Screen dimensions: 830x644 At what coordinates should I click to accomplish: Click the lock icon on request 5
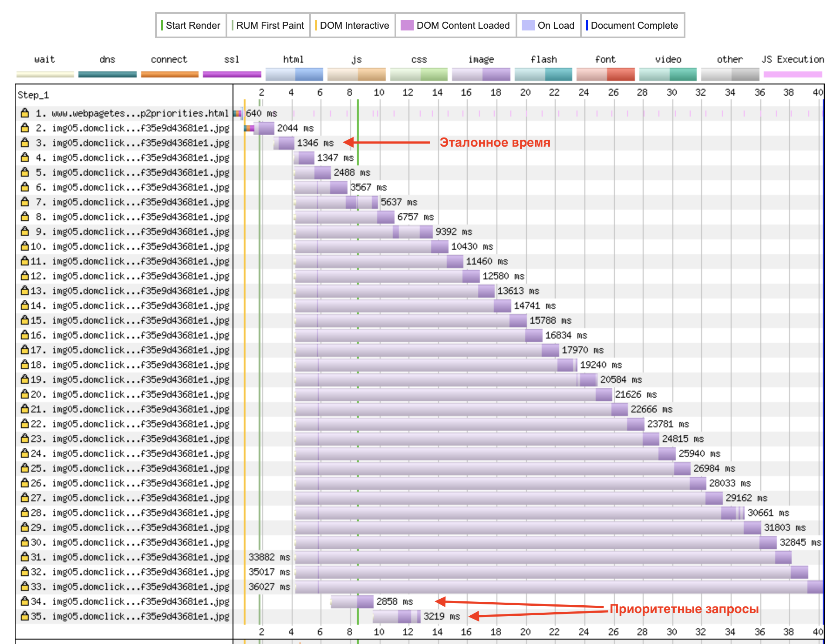25,172
